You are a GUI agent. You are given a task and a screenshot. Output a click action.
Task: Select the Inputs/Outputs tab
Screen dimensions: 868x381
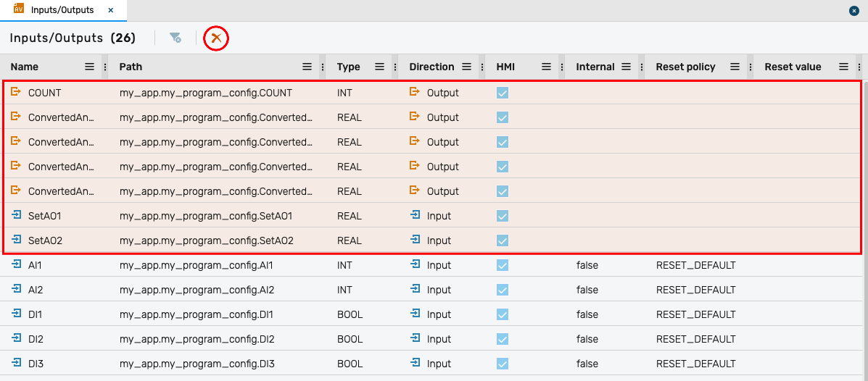(62, 10)
